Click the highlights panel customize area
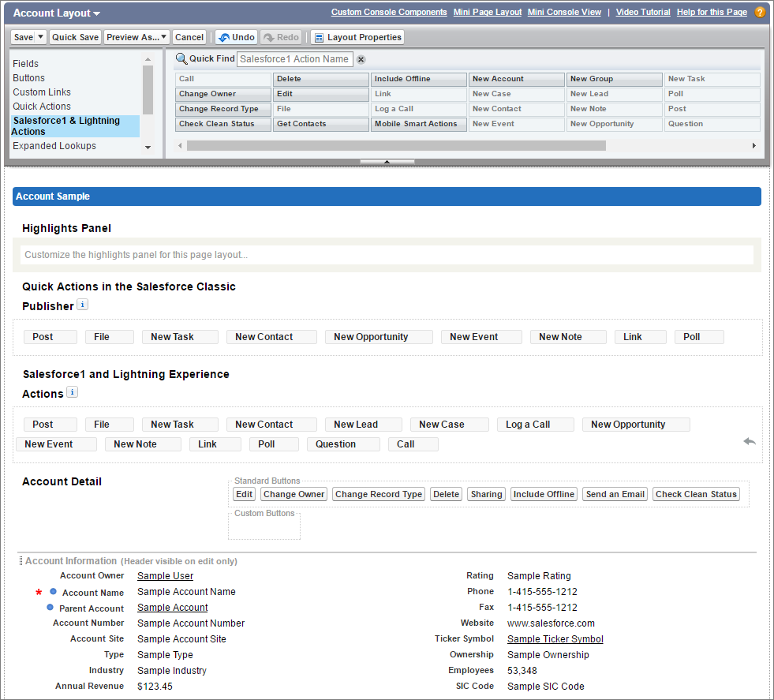The image size is (774, 700). [x=387, y=255]
